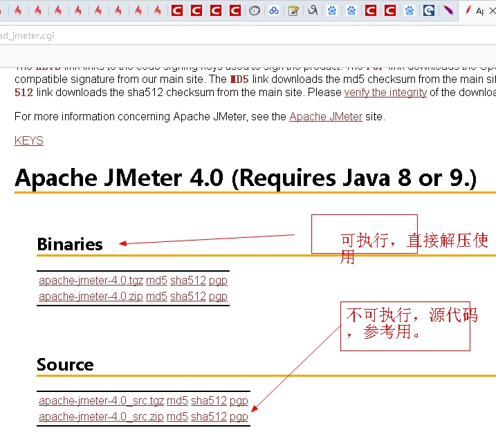Open sha512 link for apache-jmeter-4.0_src.tgz
Screen dimensions: 496x448
click(x=209, y=401)
